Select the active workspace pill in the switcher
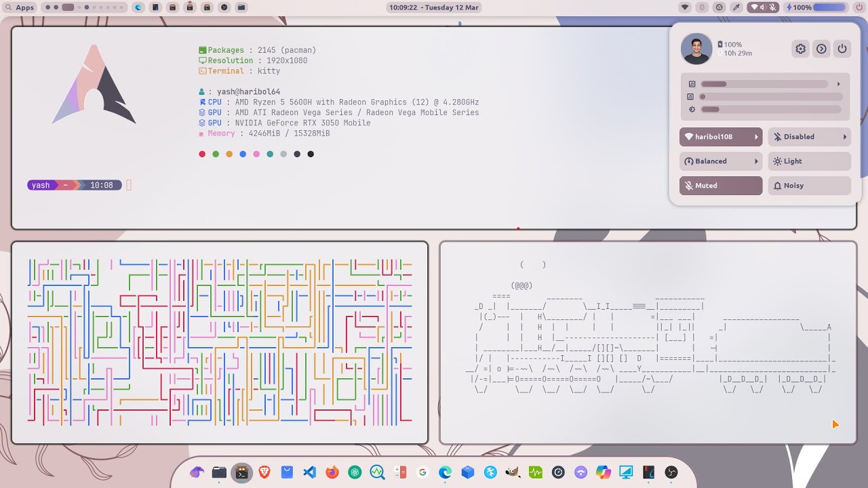Image resolution: width=868 pixels, height=488 pixels. [x=68, y=7]
